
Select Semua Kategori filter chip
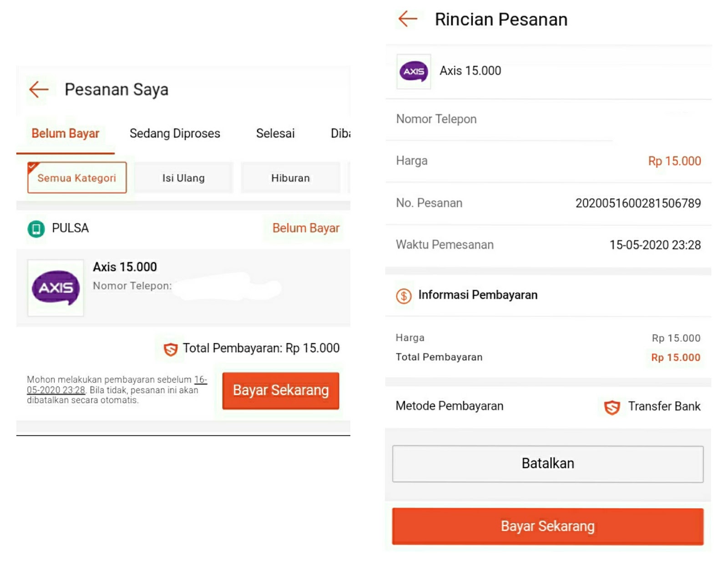click(x=77, y=178)
